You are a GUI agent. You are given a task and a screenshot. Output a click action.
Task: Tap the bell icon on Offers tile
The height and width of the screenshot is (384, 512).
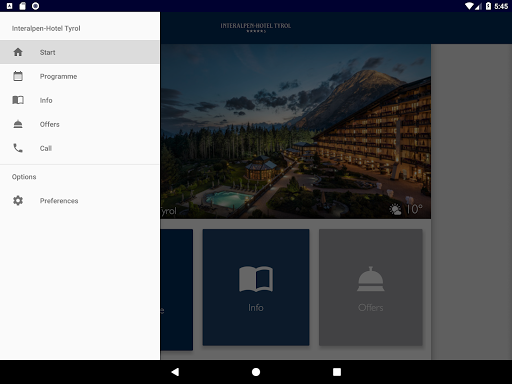click(x=371, y=279)
